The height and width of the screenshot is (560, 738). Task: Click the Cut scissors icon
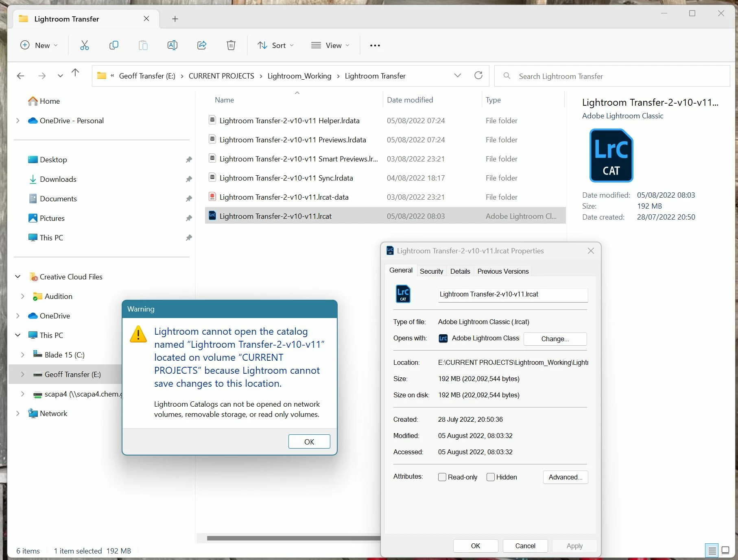84,45
